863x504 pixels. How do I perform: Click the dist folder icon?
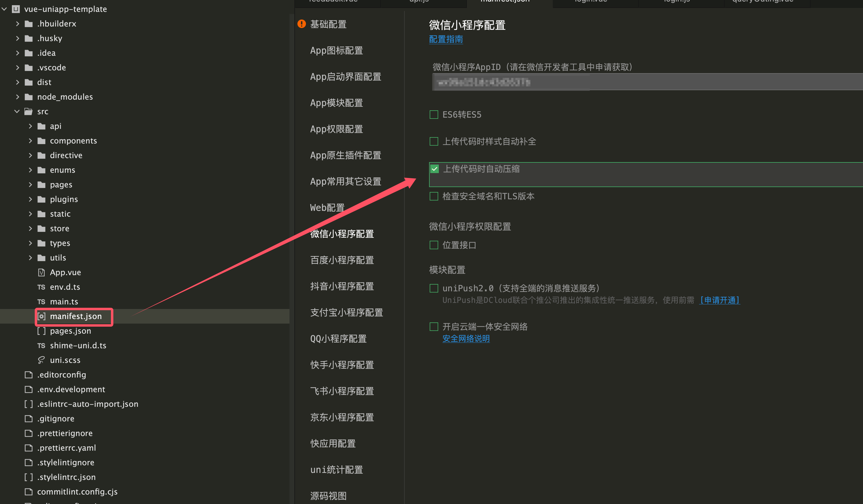[29, 83]
